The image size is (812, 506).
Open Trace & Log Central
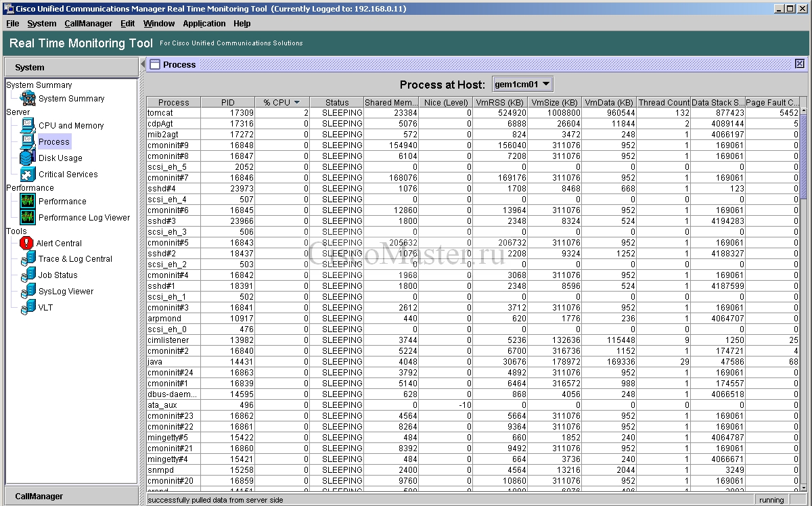click(75, 258)
